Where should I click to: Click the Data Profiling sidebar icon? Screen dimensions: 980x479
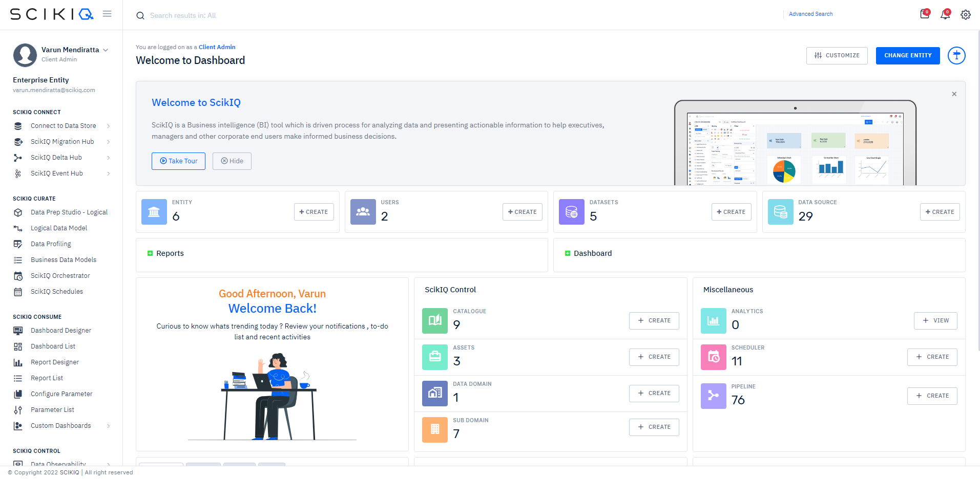(x=18, y=244)
